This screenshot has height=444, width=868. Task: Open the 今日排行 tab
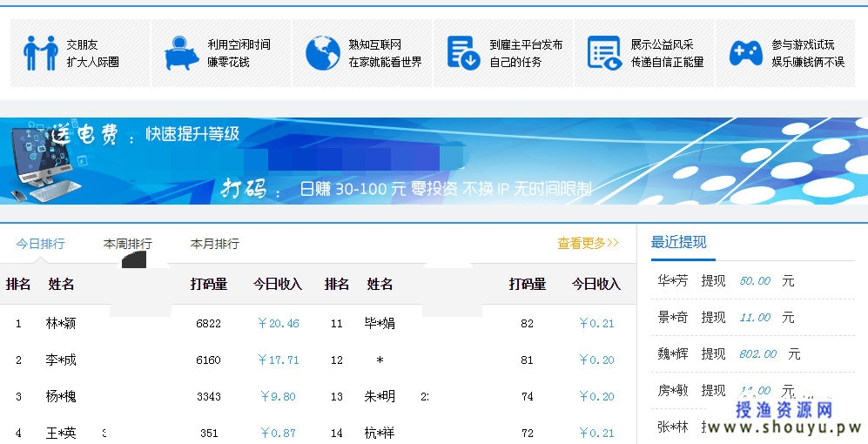click(40, 244)
